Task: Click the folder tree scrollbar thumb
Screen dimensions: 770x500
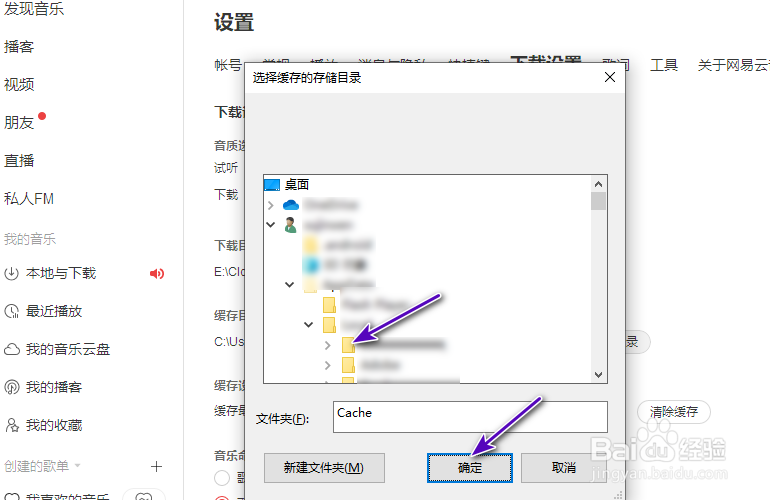Action: coord(598,201)
